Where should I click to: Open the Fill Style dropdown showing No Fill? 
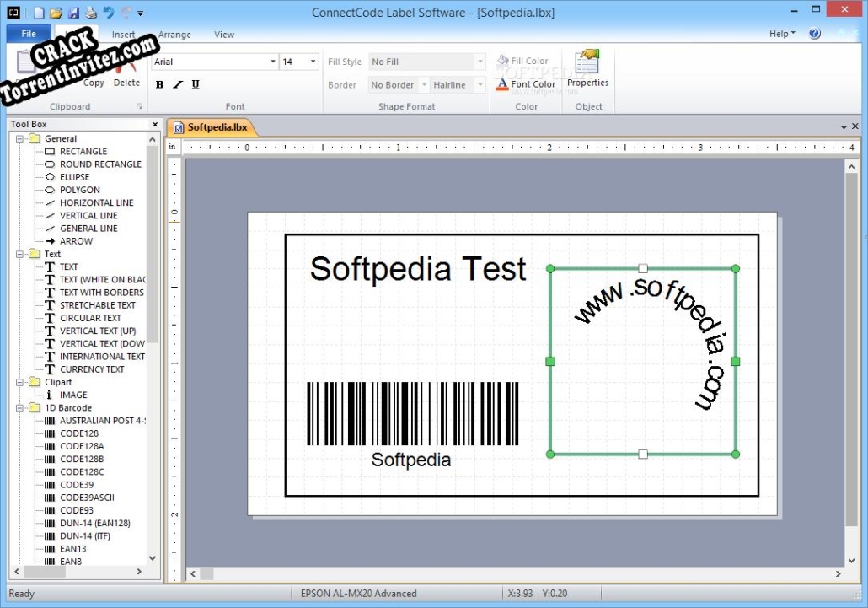(x=480, y=61)
